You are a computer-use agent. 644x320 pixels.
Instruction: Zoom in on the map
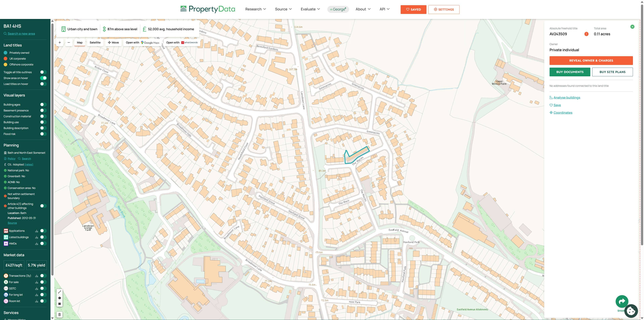coord(60,42)
